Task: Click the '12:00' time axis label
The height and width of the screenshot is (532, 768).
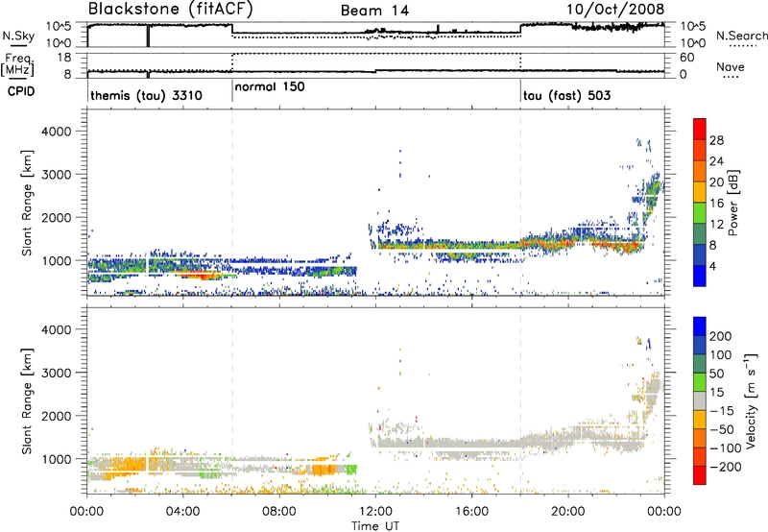Action: [375, 512]
